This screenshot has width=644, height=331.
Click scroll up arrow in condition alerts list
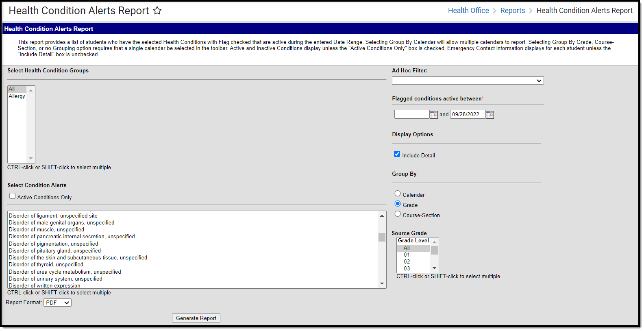pyautogui.click(x=382, y=216)
